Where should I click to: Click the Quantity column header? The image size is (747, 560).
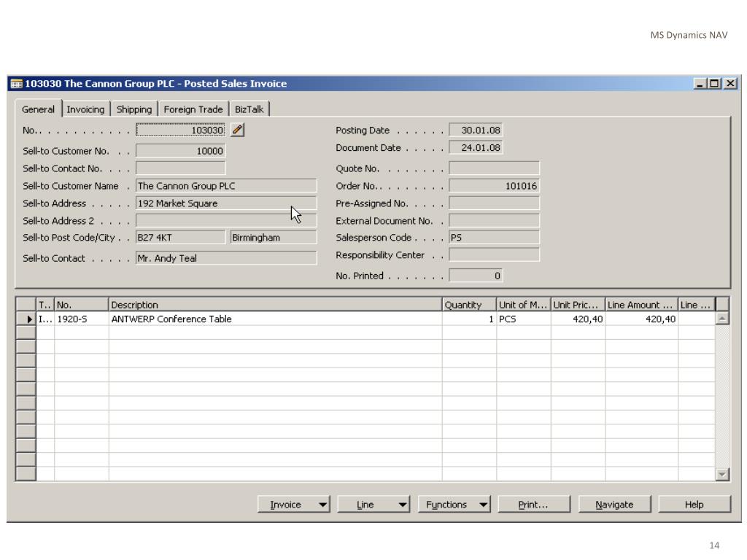coord(469,305)
